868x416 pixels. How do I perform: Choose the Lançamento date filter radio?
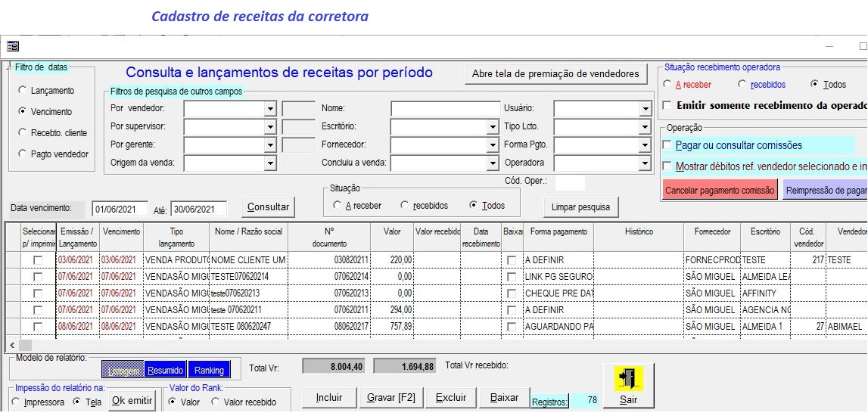(x=22, y=89)
